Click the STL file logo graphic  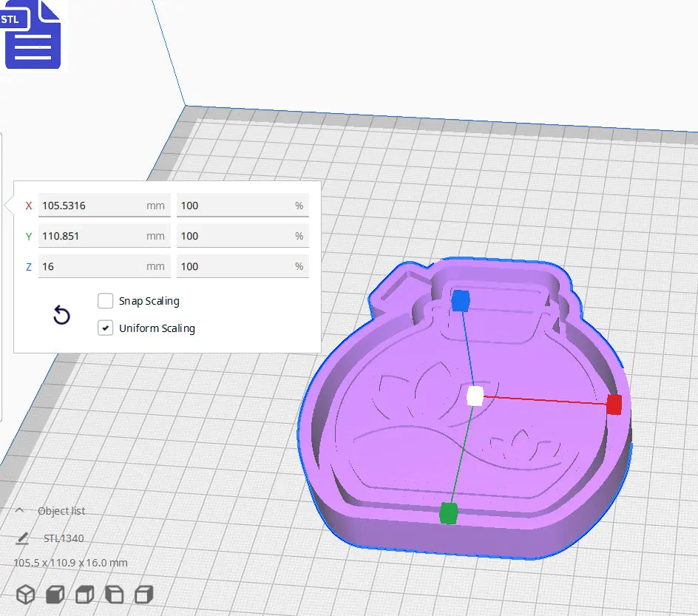pyautogui.click(x=33, y=37)
